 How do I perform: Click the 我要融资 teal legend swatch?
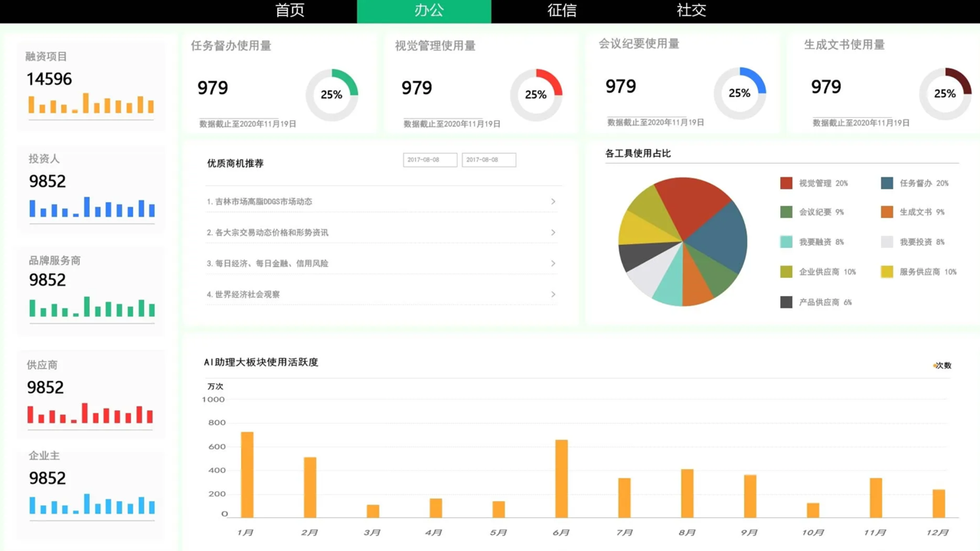[x=786, y=242]
